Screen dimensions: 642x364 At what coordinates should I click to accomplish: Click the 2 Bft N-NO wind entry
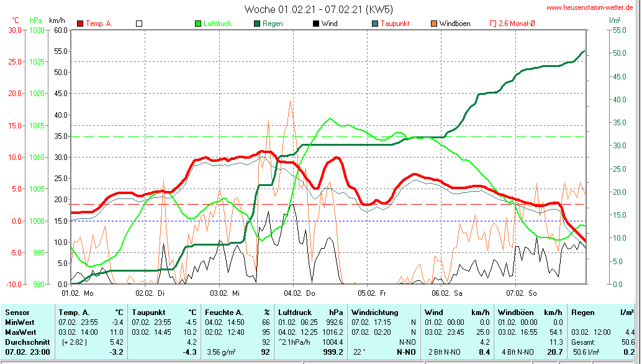tap(444, 352)
